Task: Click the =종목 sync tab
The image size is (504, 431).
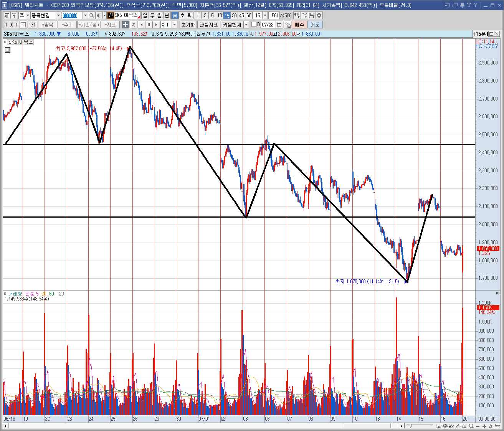Action: pyautogui.click(x=48, y=25)
